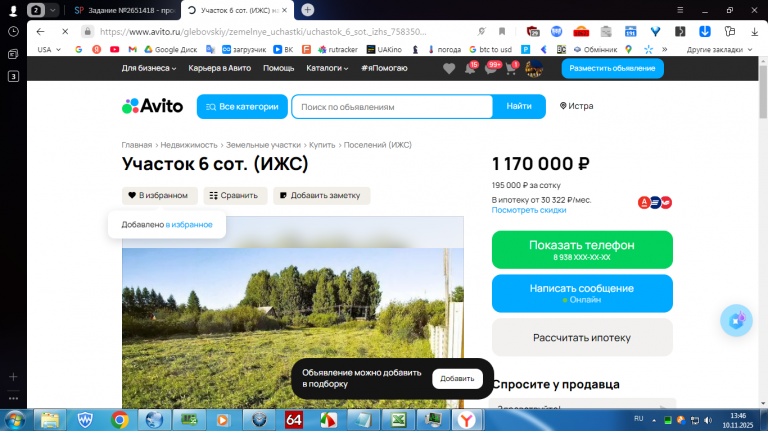Show more bookmarks with double chevron

(665, 49)
